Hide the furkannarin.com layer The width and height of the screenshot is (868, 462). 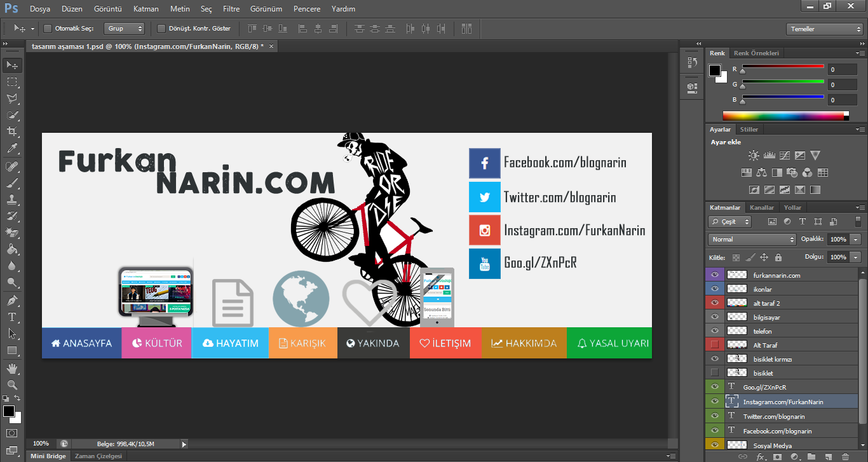(x=715, y=275)
